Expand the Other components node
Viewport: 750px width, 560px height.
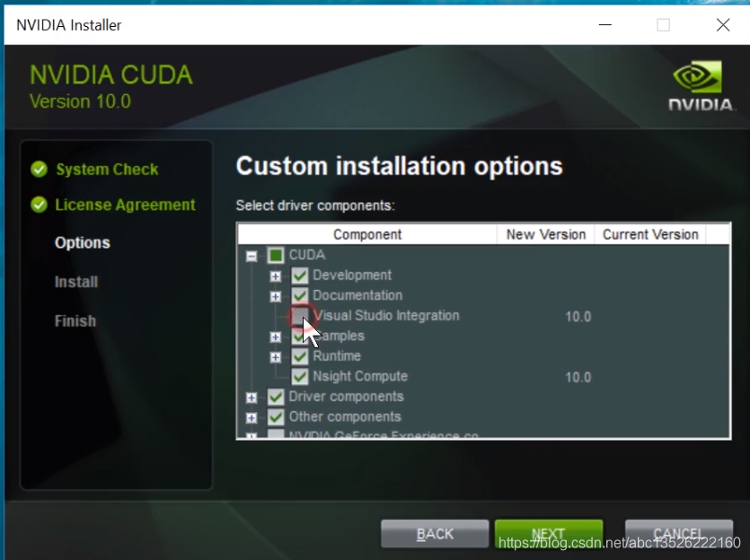251,417
